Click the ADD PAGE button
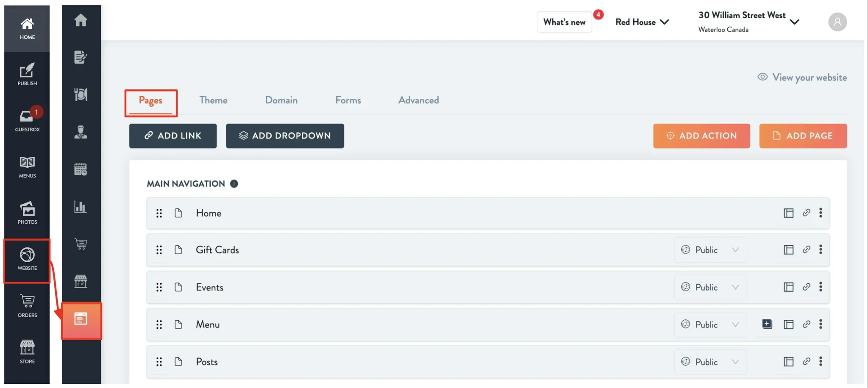Screen dimensions: 868x388 803,136
